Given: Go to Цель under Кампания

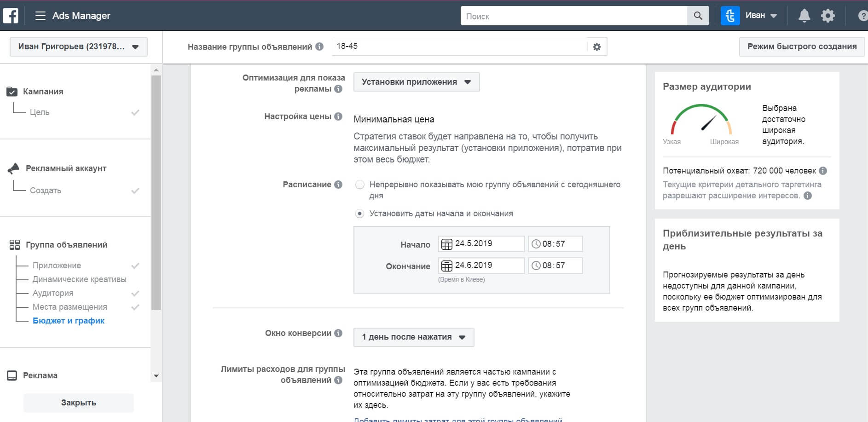Looking at the screenshot, I should (40, 112).
